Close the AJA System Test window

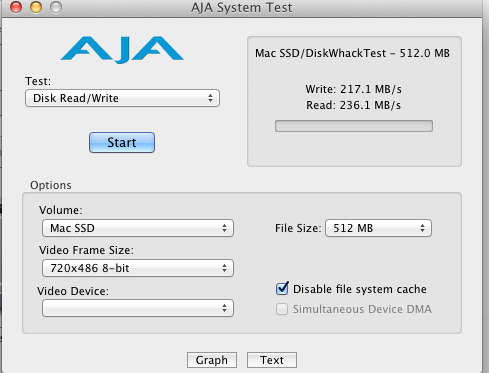tap(16, 6)
